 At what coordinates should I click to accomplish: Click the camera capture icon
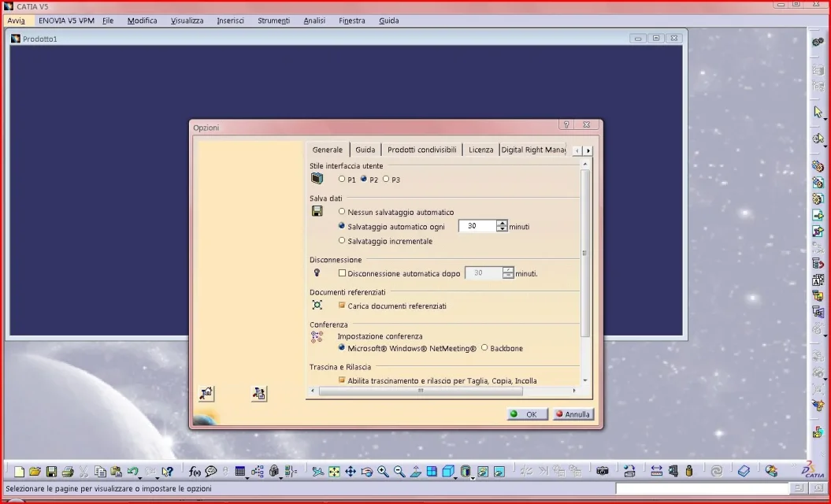(x=602, y=472)
